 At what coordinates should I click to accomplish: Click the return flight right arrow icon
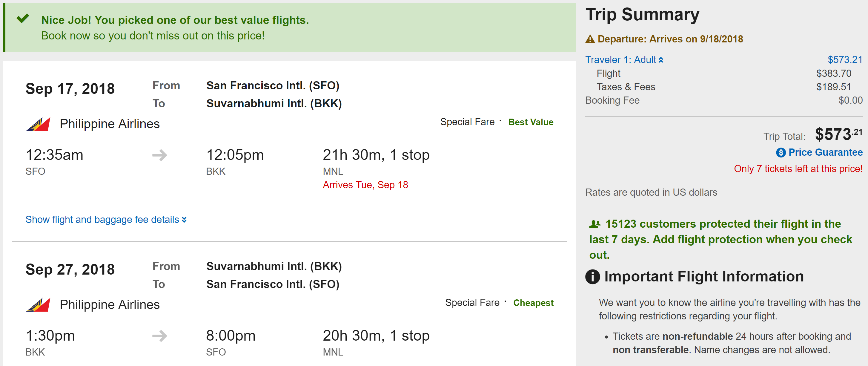click(159, 336)
